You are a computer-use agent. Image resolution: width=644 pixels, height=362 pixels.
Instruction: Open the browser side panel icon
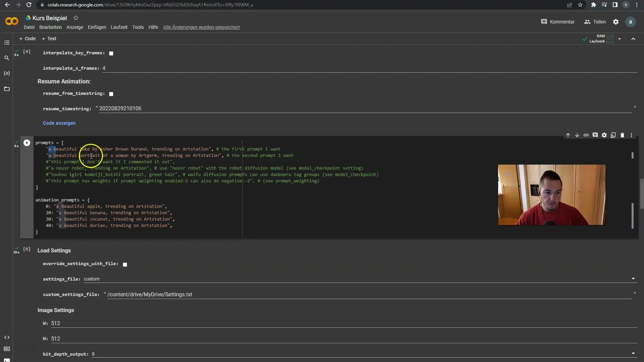click(x=615, y=5)
